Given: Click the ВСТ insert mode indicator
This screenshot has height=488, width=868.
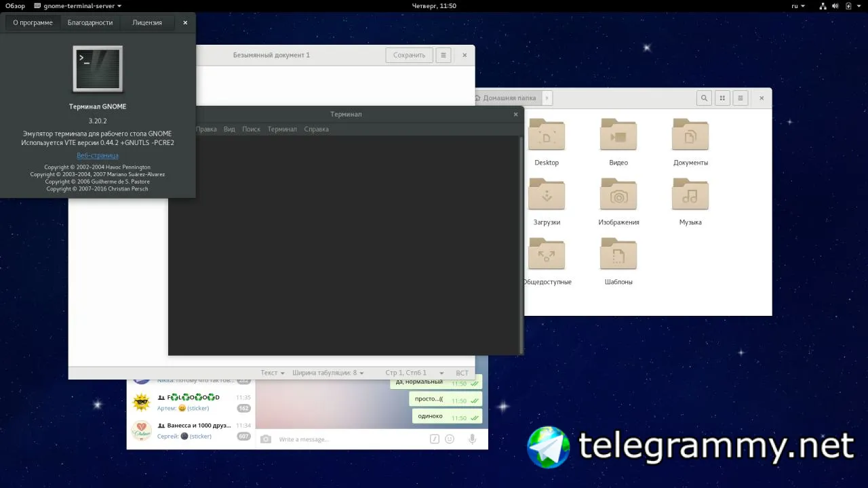Looking at the screenshot, I should click(x=462, y=373).
